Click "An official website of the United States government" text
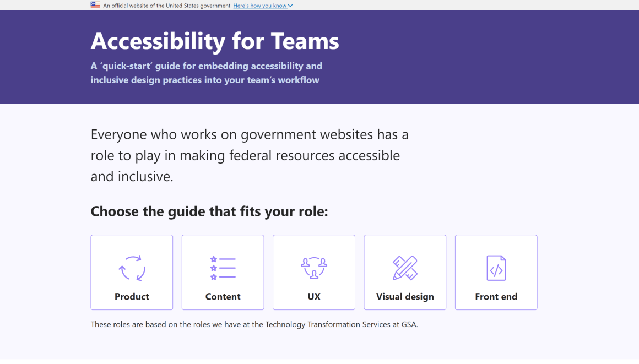Screen dimensions: 639x364 coord(167,6)
